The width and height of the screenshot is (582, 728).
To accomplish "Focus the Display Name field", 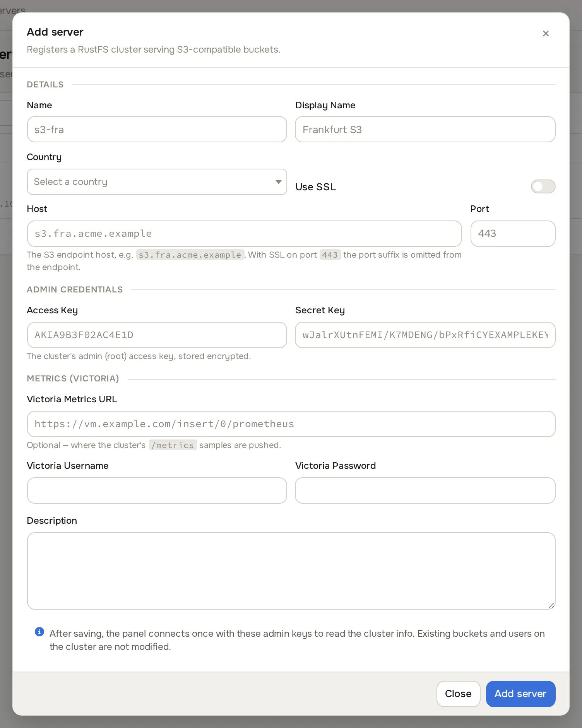I will [x=425, y=129].
